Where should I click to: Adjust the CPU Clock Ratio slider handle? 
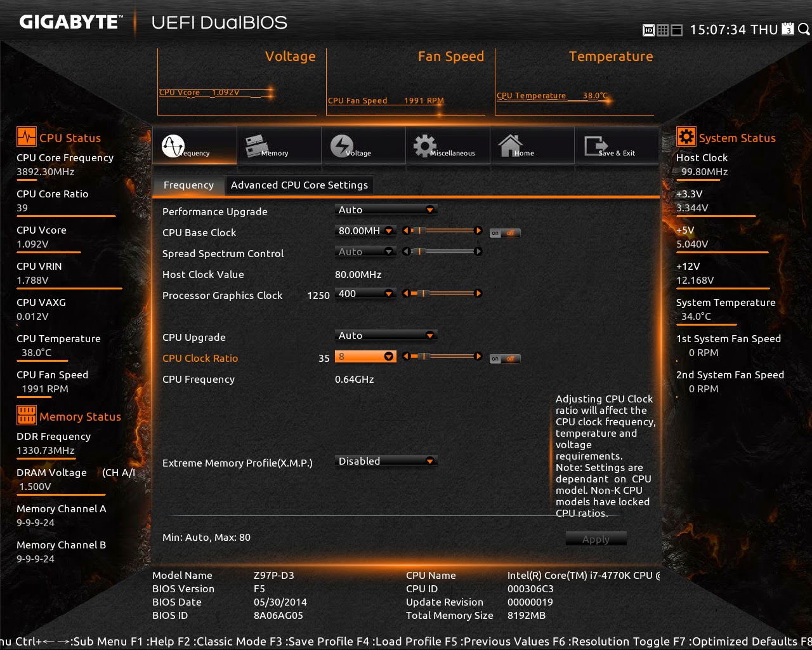point(425,357)
